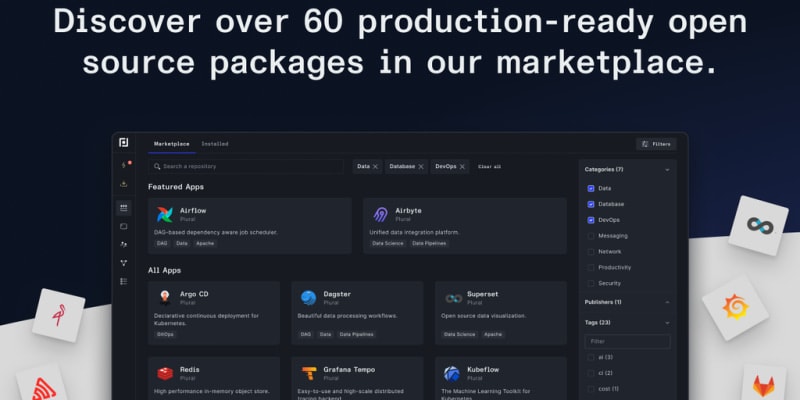This screenshot has width=800, height=400.
Task: Open the lightning bolt notifications icon
Action: [x=123, y=165]
